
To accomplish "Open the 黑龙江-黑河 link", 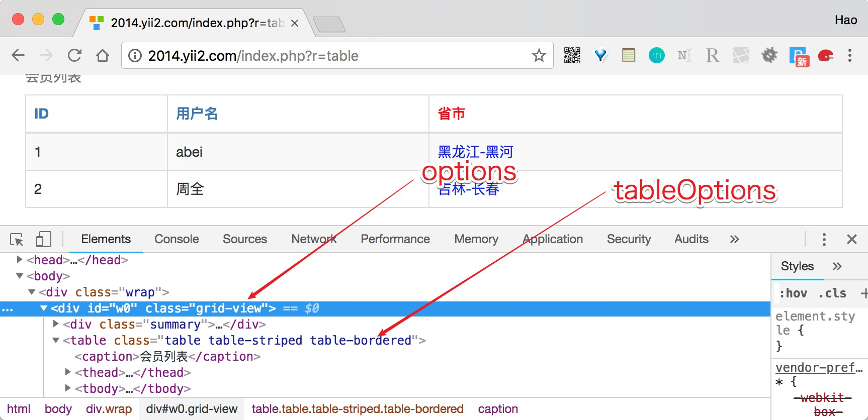I will [x=475, y=152].
